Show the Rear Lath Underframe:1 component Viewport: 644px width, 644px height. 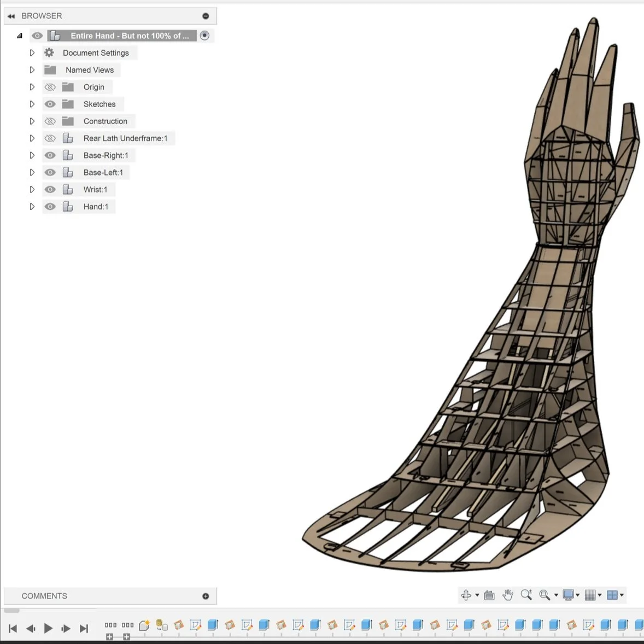[x=50, y=138]
